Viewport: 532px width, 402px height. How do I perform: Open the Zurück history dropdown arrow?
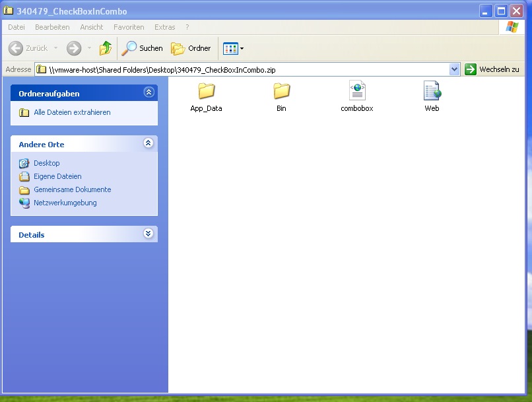tap(55, 48)
